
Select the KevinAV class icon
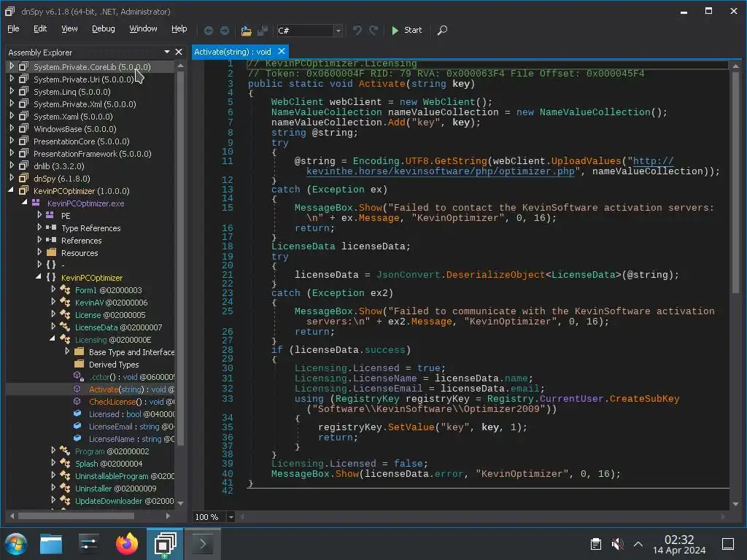65,302
